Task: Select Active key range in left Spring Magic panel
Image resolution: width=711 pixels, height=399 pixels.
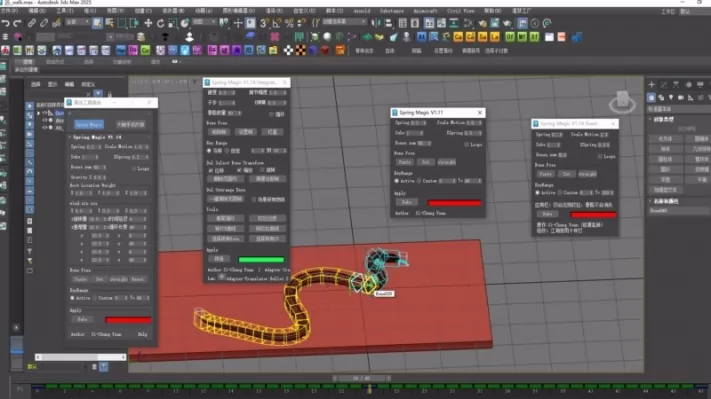Action: tap(73, 298)
